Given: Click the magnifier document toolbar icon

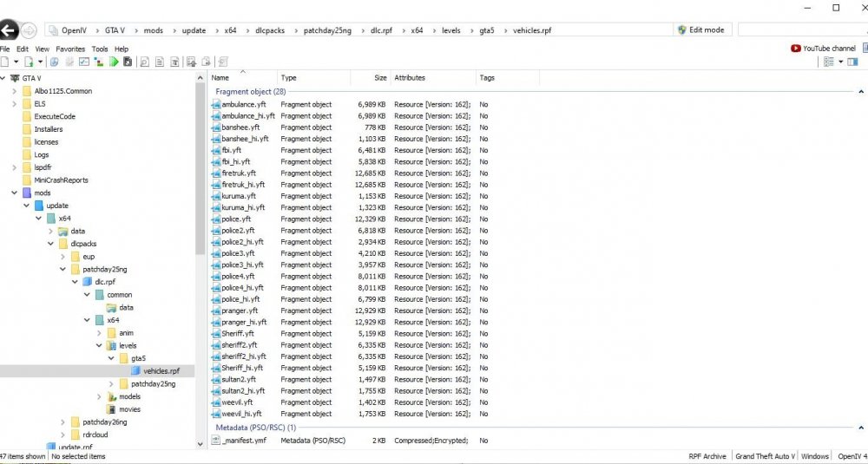Looking at the screenshot, I should point(144,62).
